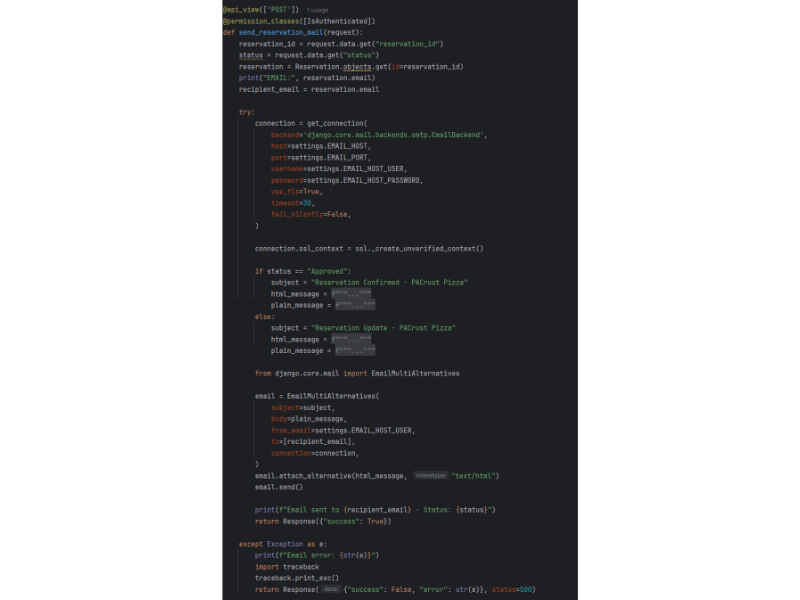800x600 pixels.
Task: Expand folded plain_message string under else
Action: (355, 351)
